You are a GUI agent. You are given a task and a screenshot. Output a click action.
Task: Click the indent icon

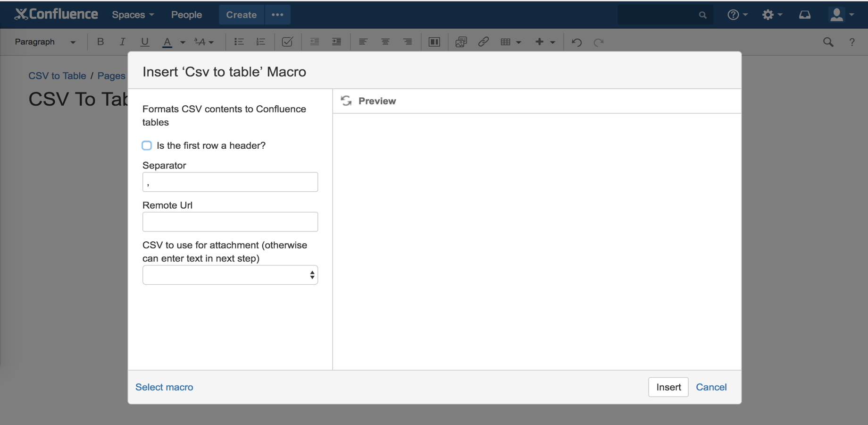pos(336,42)
